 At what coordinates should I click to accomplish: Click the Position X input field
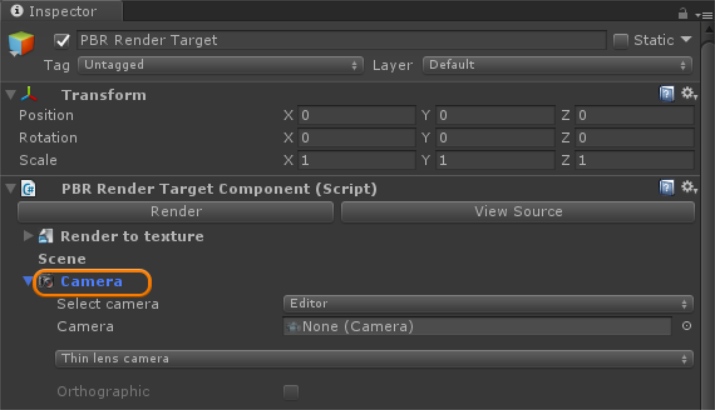tap(357, 115)
